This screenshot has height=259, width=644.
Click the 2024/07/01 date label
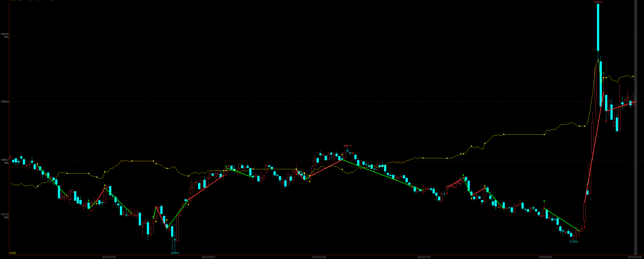point(424,257)
